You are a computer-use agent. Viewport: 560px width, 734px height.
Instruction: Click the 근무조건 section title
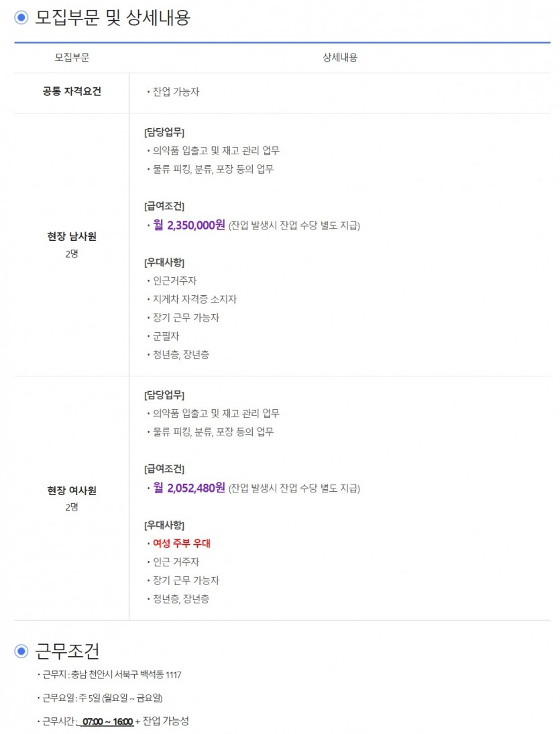[67, 651]
